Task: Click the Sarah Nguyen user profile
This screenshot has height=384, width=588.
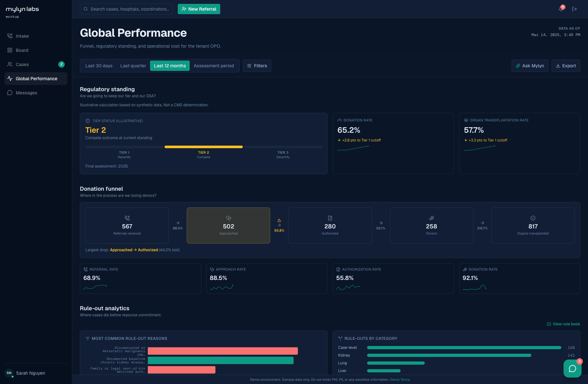Action: (x=36, y=373)
